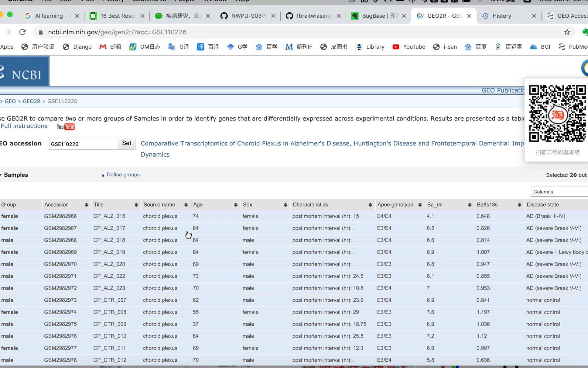Open the YouTube bookmark icon

pos(395,47)
